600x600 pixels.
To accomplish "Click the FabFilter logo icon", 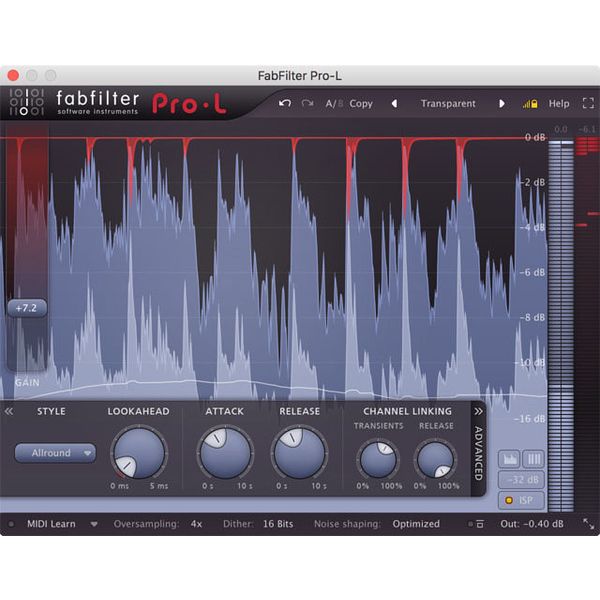I will click(x=26, y=102).
